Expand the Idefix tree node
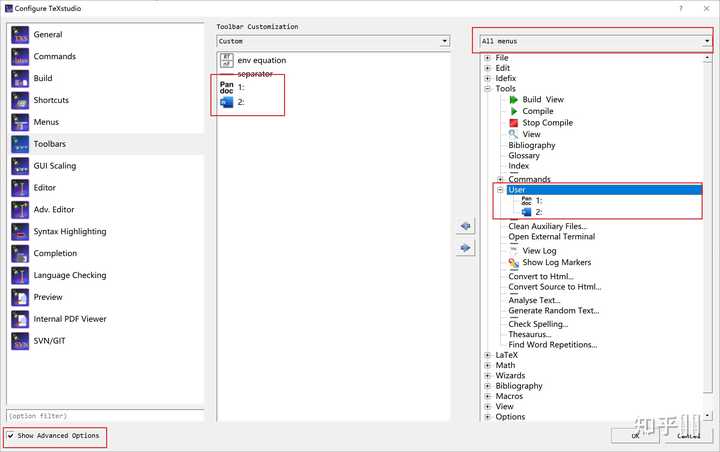The width and height of the screenshot is (720, 452). 488,79
